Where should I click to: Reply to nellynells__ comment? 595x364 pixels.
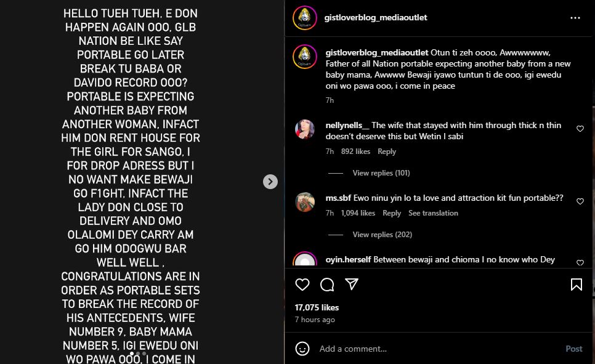387,152
